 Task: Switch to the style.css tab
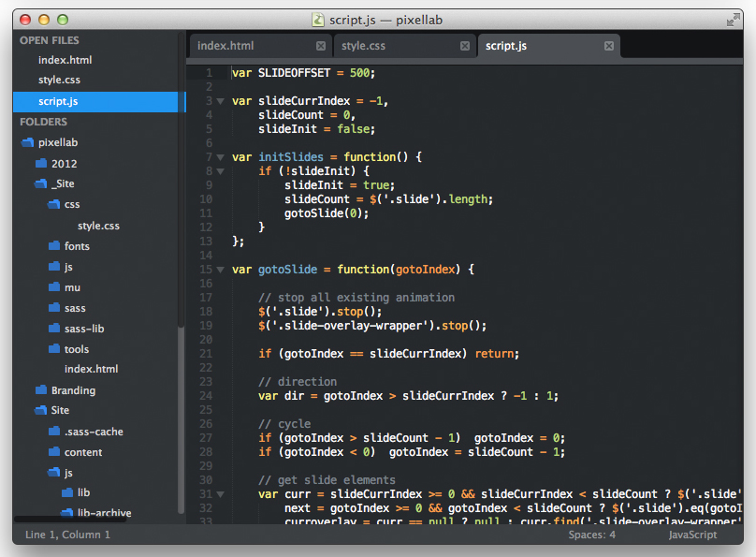point(364,46)
